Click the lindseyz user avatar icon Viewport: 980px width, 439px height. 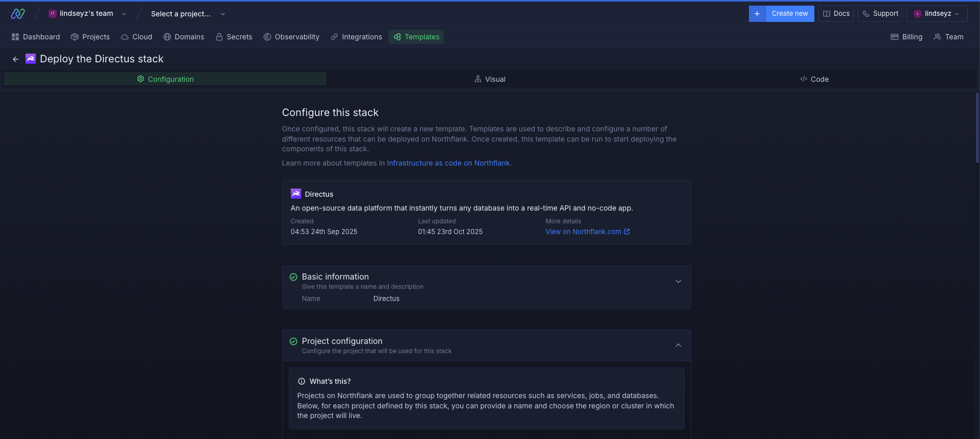[918, 14]
